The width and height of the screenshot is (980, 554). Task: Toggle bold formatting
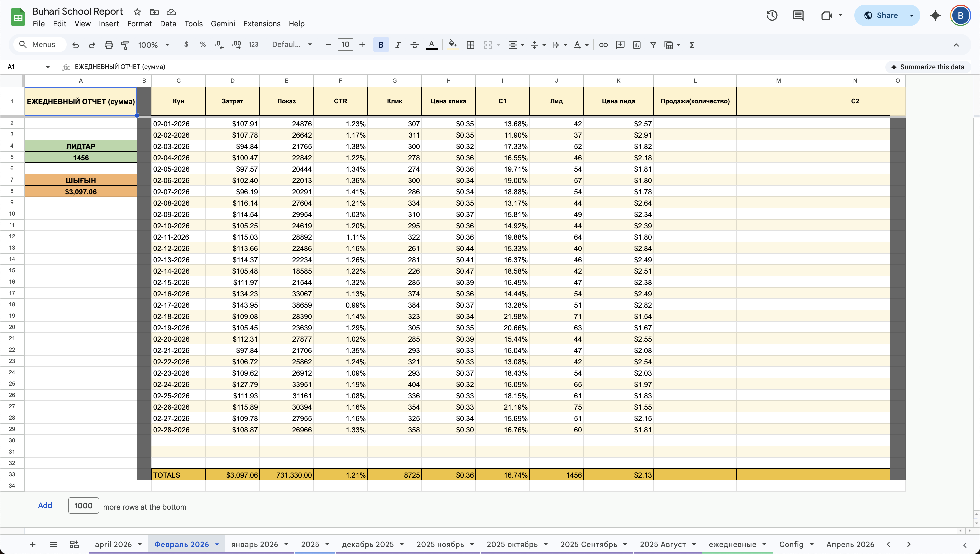(x=381, y=45)
